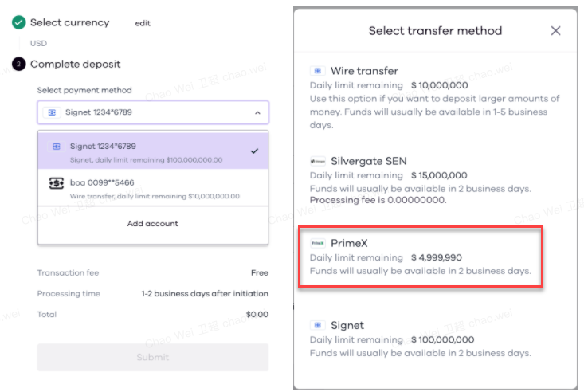Collapse the payment method dropdown chevron
This screenshot has height=392, width=584.
(257, 112)
